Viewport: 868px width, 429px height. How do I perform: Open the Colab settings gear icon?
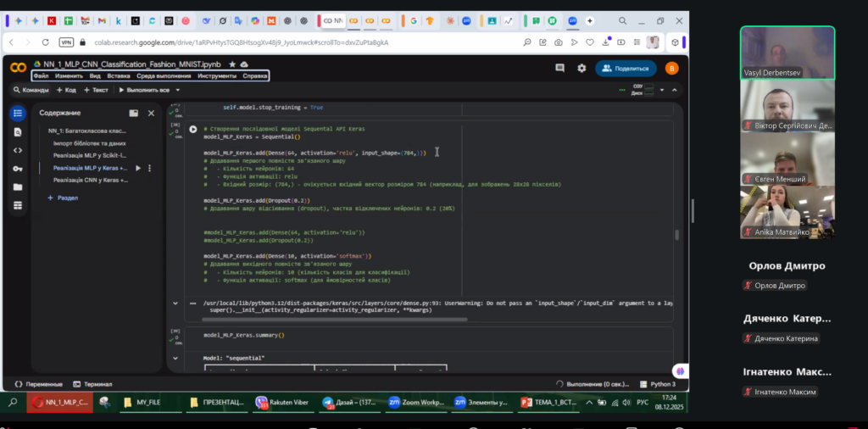(581, 69)
